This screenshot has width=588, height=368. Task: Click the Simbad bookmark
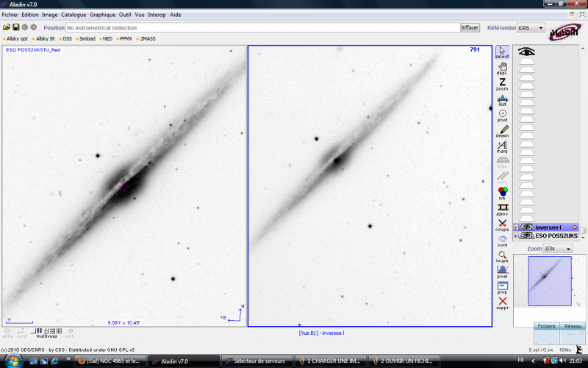click(85, 39)
